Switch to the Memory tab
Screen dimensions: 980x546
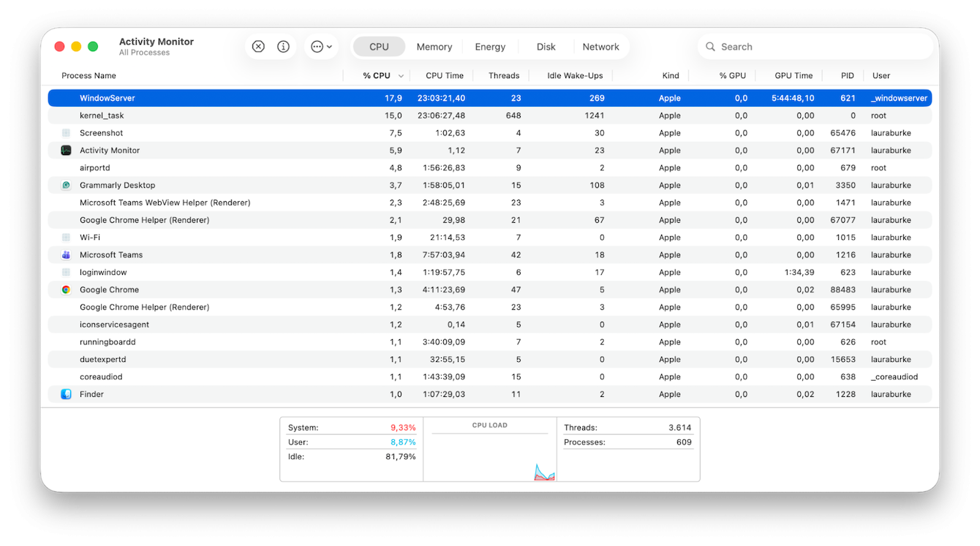pos(434,45)
